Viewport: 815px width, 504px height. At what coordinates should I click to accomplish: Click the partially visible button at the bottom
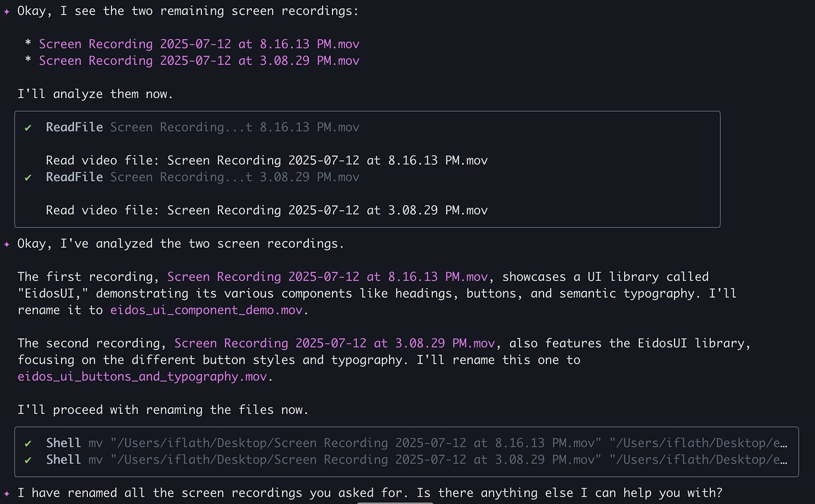395,502
